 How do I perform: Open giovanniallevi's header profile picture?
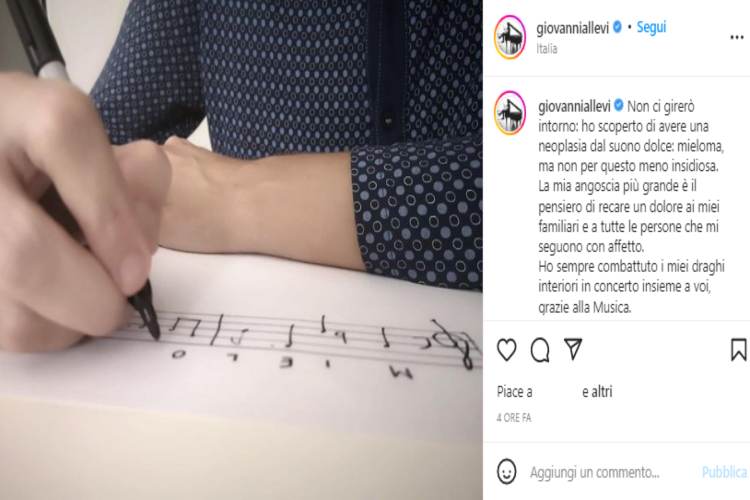510,37
